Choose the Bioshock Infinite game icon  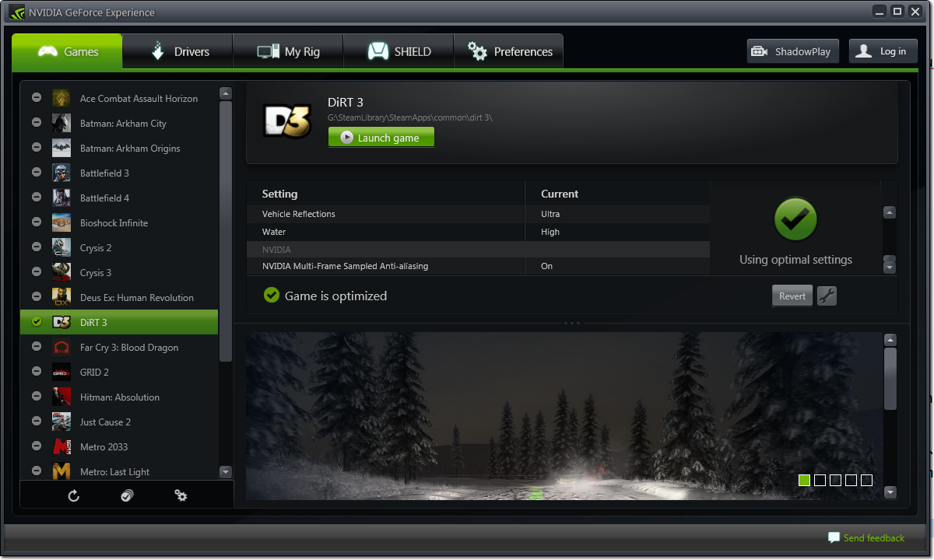coord(61,222)
